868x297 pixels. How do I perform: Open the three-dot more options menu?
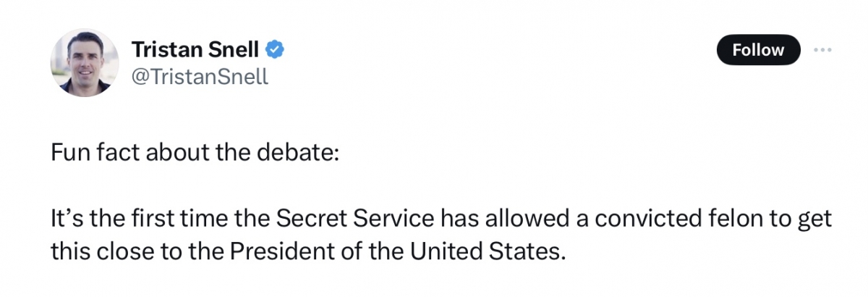(x=822, y=50)
